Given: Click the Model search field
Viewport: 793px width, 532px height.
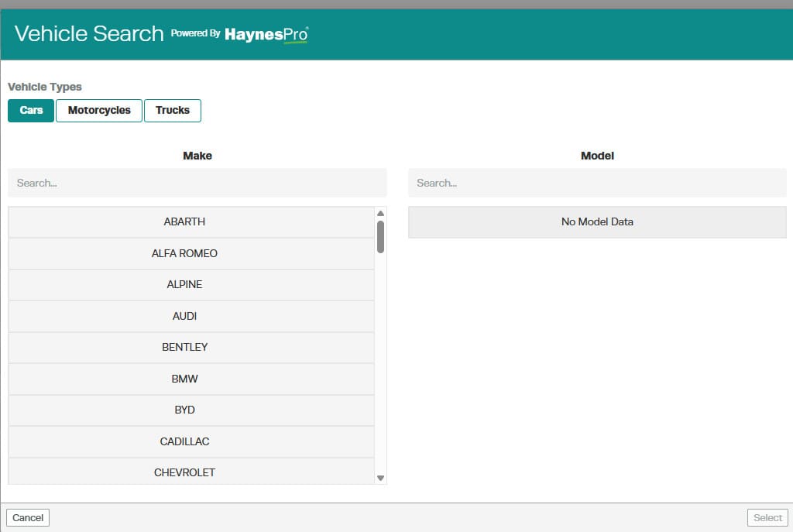Looking at the screenshot, I should (597, 183).
